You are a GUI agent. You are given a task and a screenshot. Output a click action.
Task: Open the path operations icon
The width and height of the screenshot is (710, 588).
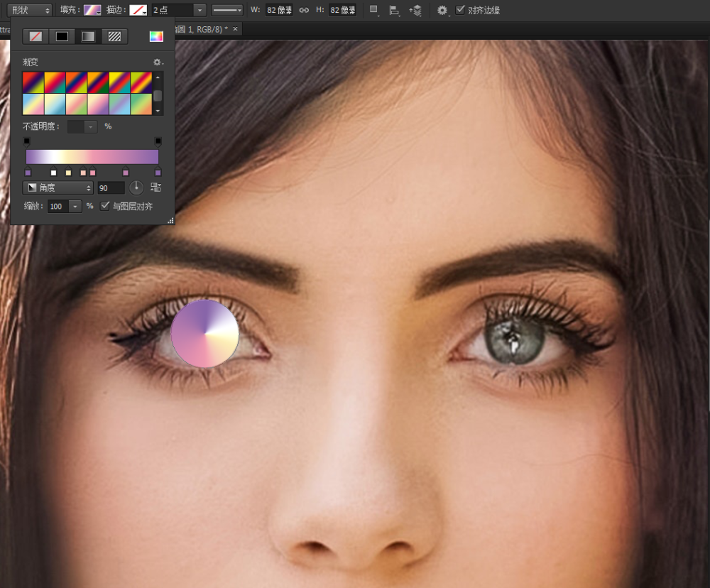(374, 10)
